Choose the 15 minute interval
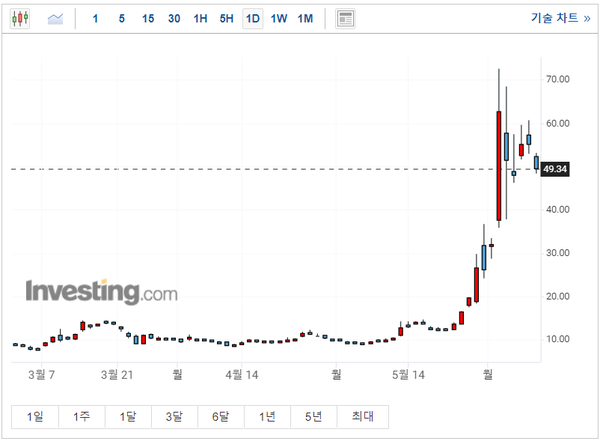600x441 pixels. 148,19
